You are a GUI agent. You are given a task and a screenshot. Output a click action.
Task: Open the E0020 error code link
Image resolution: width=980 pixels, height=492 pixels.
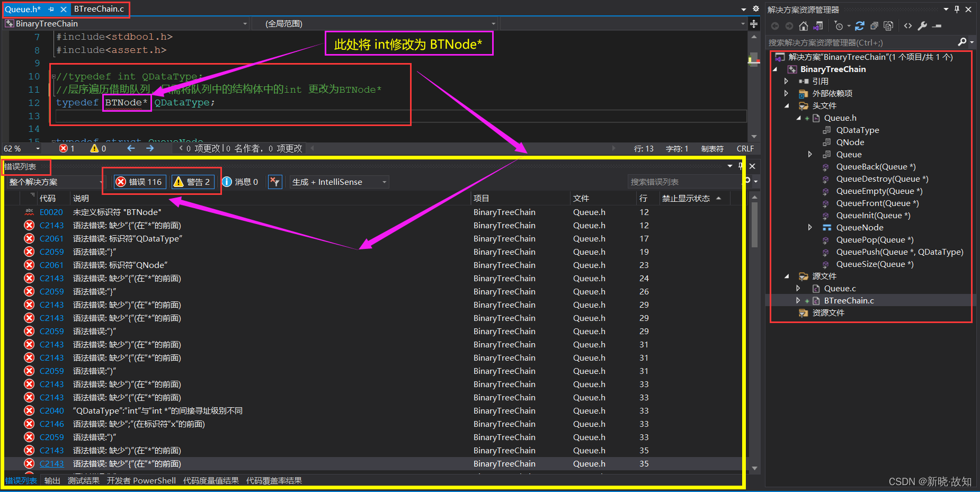[51, 212]
